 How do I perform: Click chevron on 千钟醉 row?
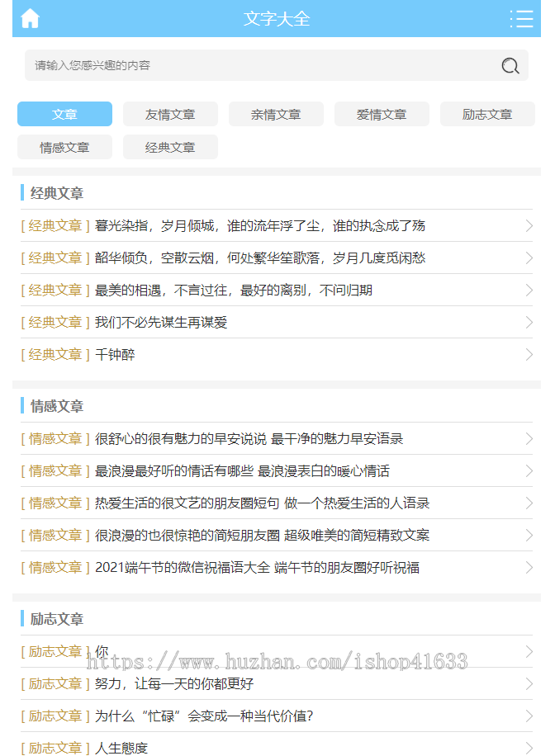point(529,355)
